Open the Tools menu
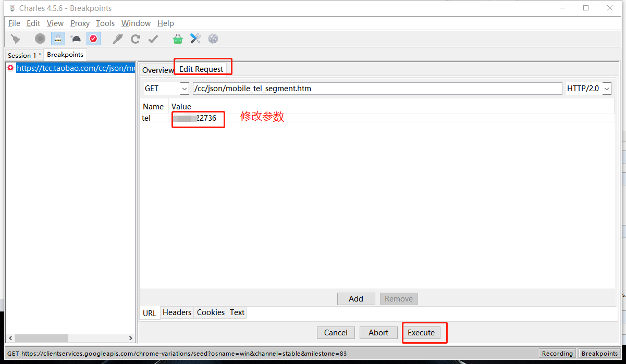This screenshot has height=364, width=626. [105, 23]
